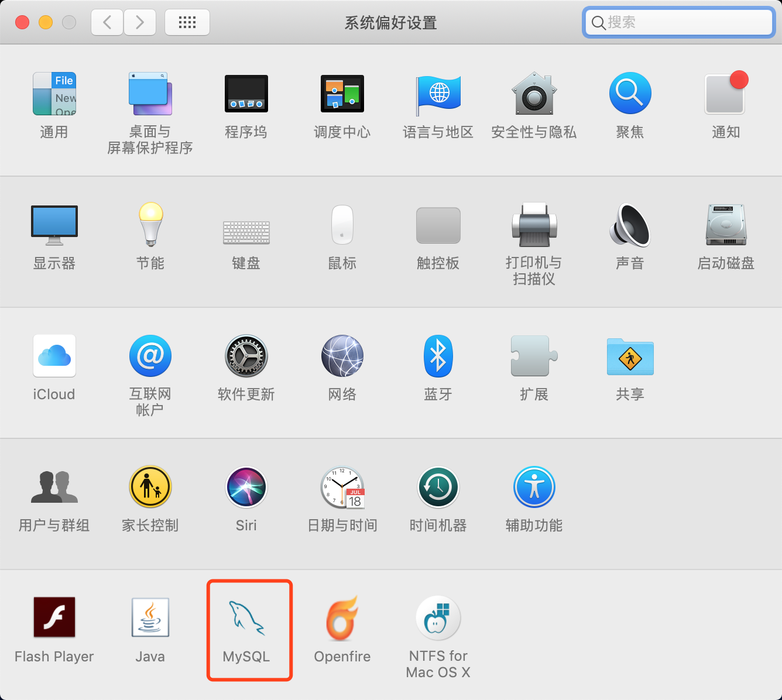The image size is (782, 700).
Task: Open 调度中心 (Mission Control) pane
Action: click(342, 94)
